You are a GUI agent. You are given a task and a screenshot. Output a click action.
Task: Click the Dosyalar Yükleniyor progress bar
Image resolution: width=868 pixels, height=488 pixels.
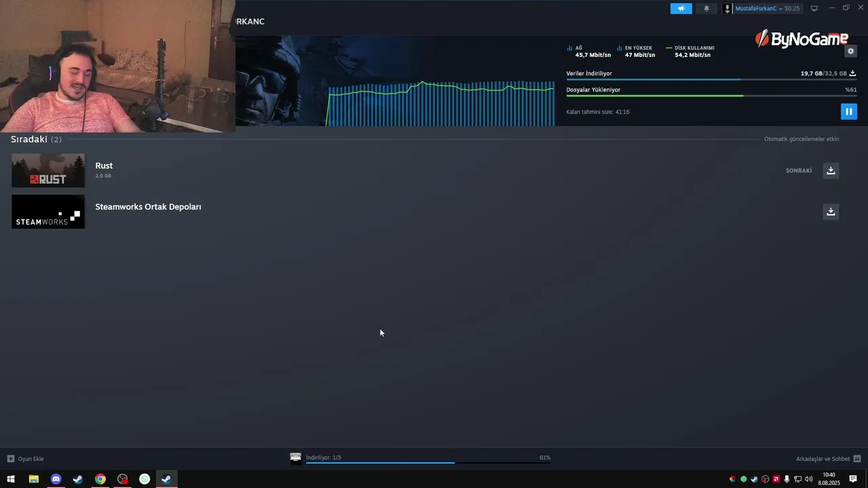point(711,96)
